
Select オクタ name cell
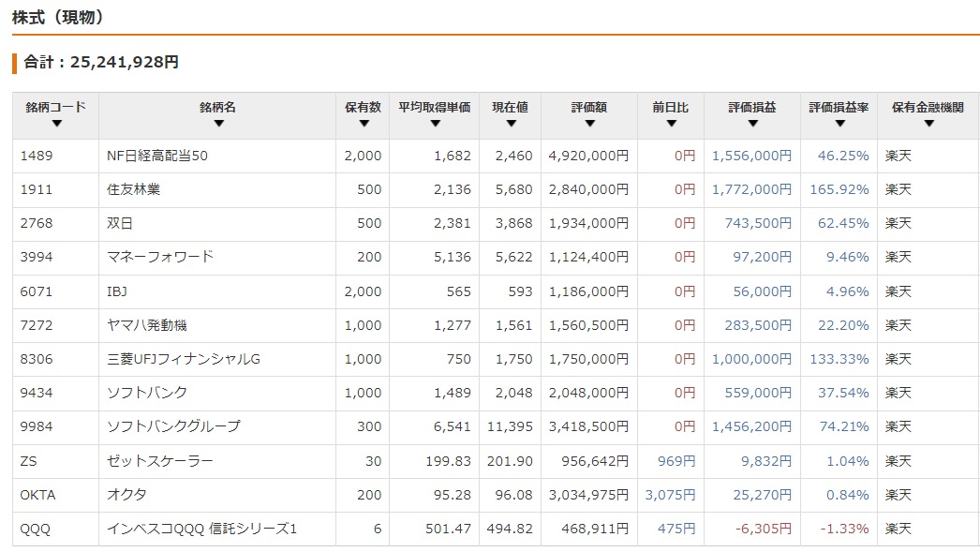pos(216,495)
